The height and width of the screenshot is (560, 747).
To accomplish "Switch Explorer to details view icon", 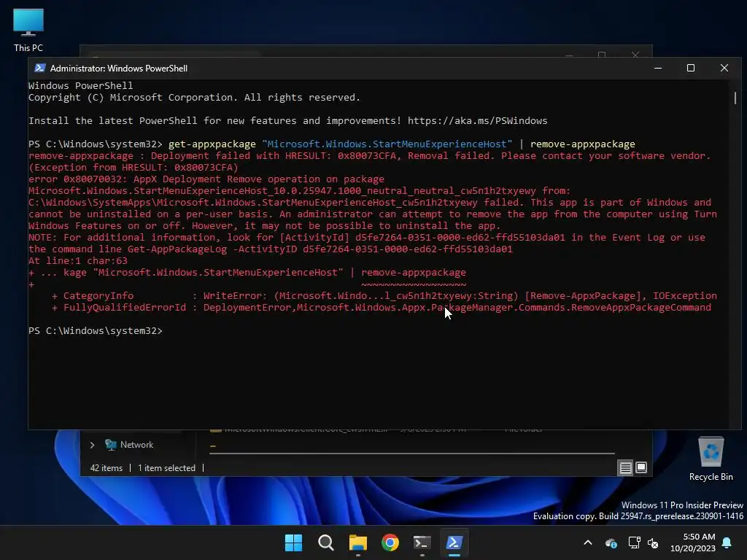I will point(625,468).
